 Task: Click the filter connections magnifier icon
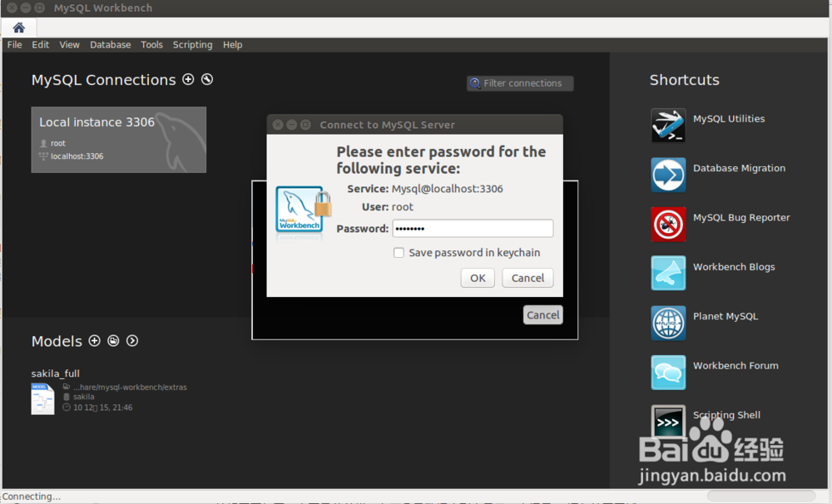coord(475,83)
